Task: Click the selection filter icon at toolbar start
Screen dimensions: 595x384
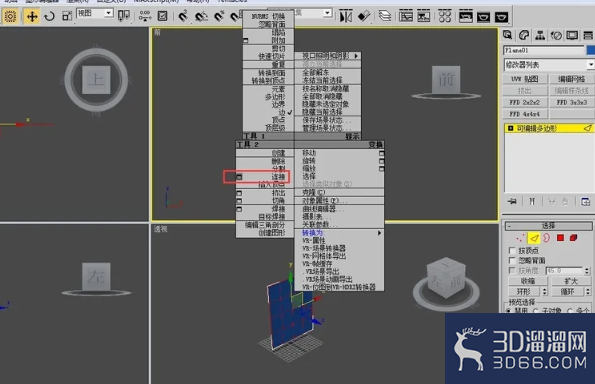Action: 10,16
